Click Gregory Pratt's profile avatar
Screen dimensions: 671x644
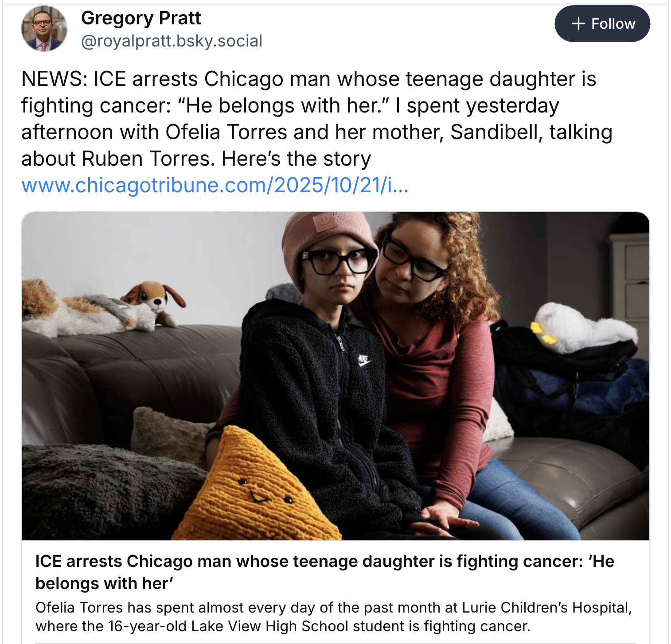click(44, 29)
